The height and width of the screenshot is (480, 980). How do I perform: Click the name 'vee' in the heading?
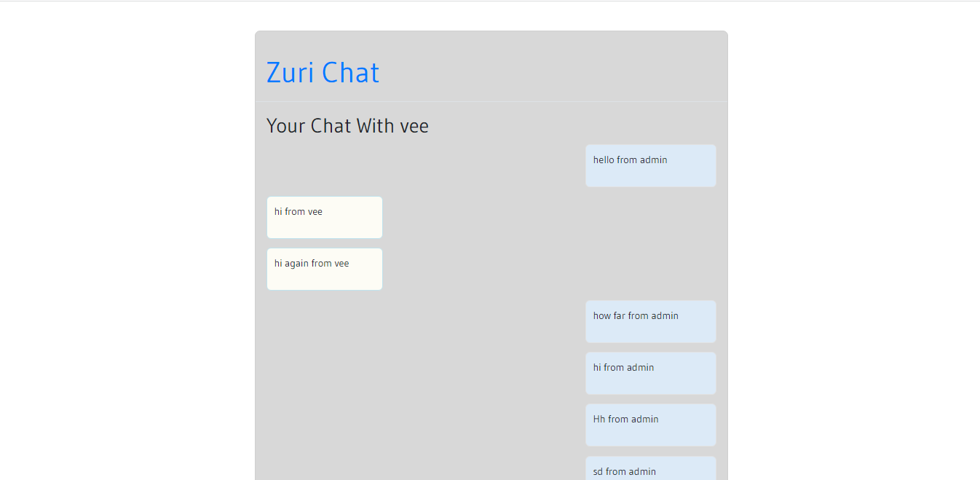414,127
